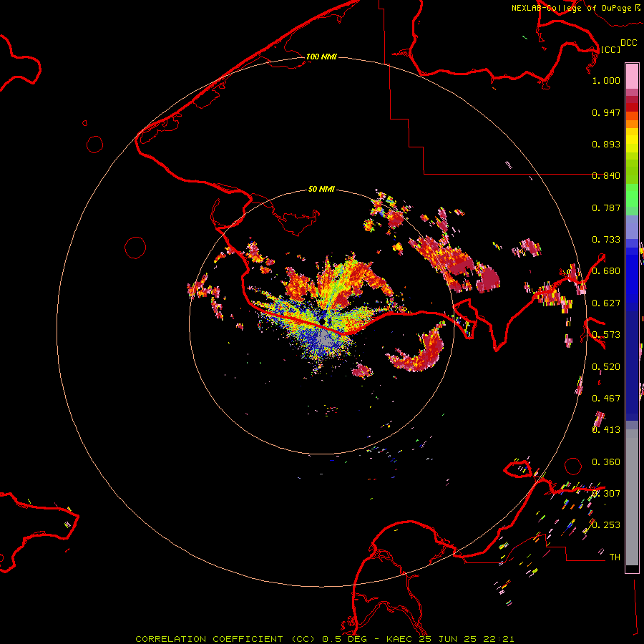Viewport: 644px width, 644px height.
Task: Click the DCC label above the color scale
Action: (628, 43)
